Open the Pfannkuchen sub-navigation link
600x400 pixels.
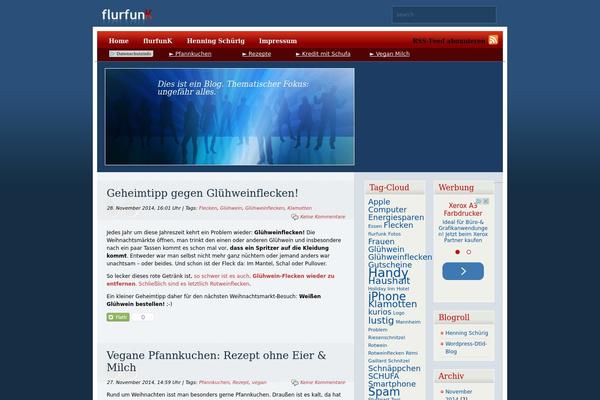[190, 54]
